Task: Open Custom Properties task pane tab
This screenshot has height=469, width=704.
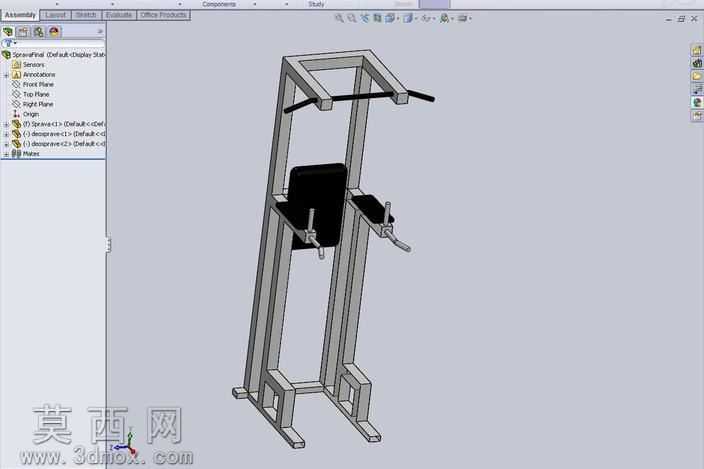Action: click(697, 116)
